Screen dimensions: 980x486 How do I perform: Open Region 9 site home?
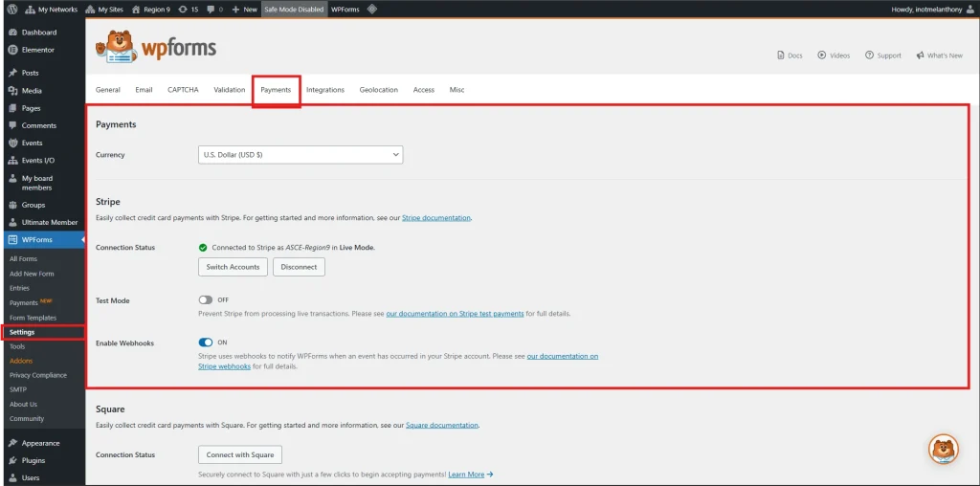[x=150, y=10]
